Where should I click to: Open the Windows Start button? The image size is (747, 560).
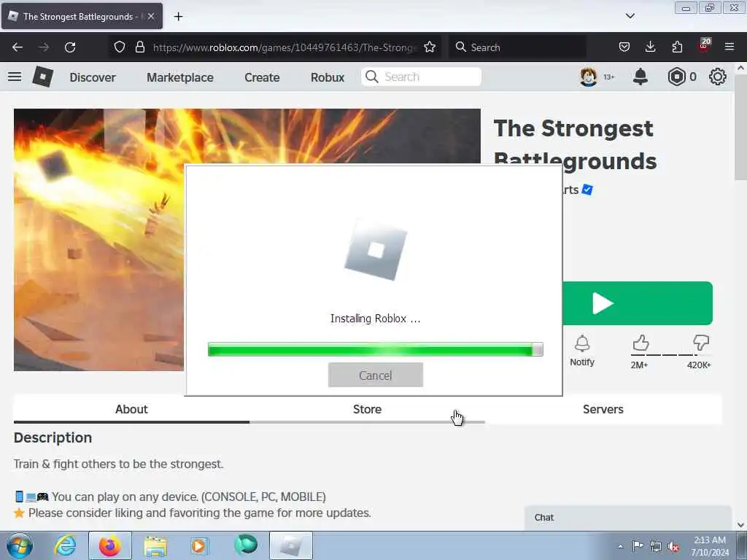click(20, 545)
